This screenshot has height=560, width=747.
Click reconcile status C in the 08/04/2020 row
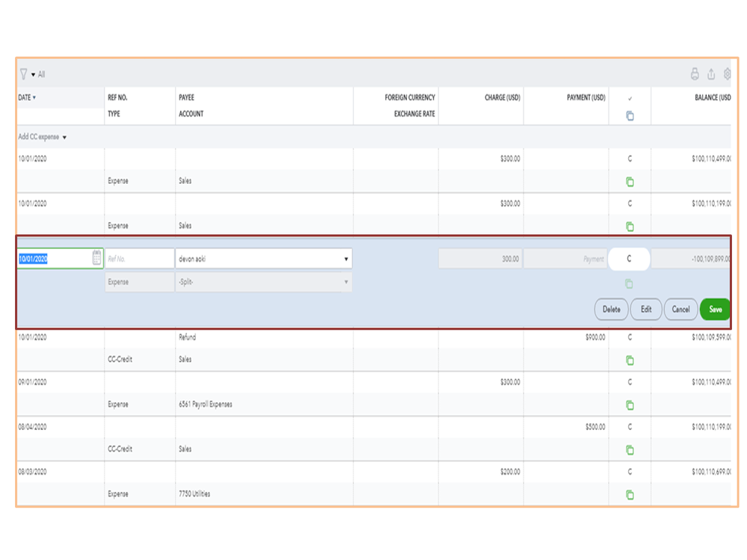[630, 427]
